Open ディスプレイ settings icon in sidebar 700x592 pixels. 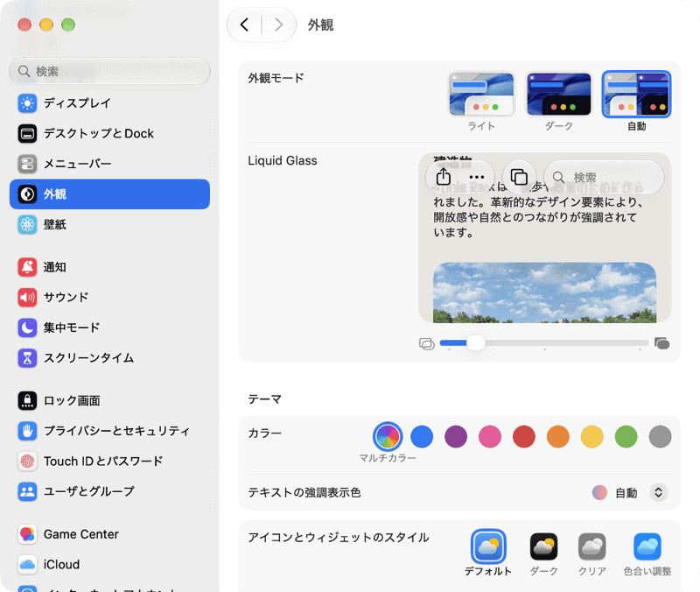click(27, 103)
